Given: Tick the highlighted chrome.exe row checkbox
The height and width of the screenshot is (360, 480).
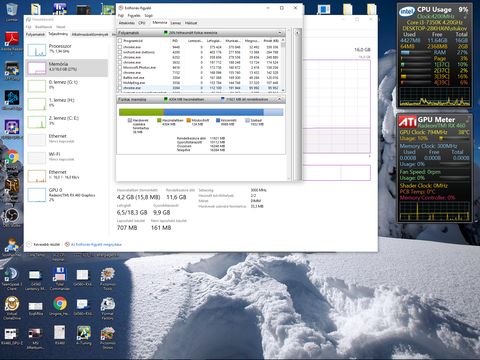Looking at the screenshot, I should tap(120, 88).
